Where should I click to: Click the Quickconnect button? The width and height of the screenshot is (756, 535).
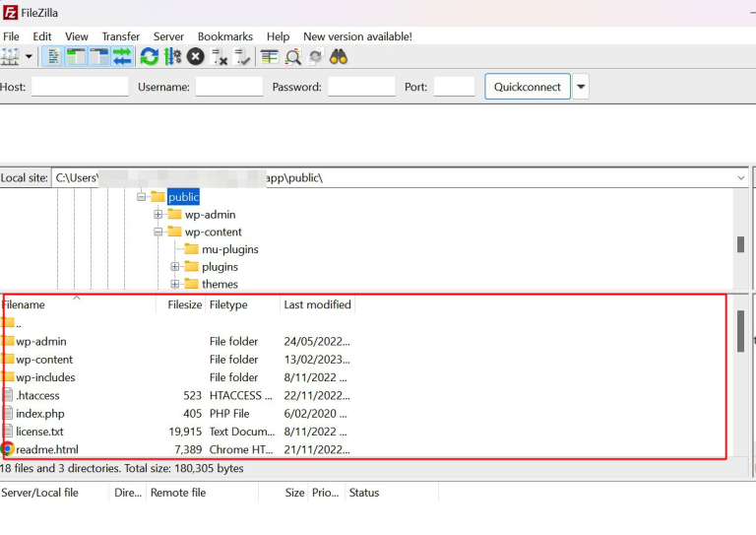tap(528, 87)
